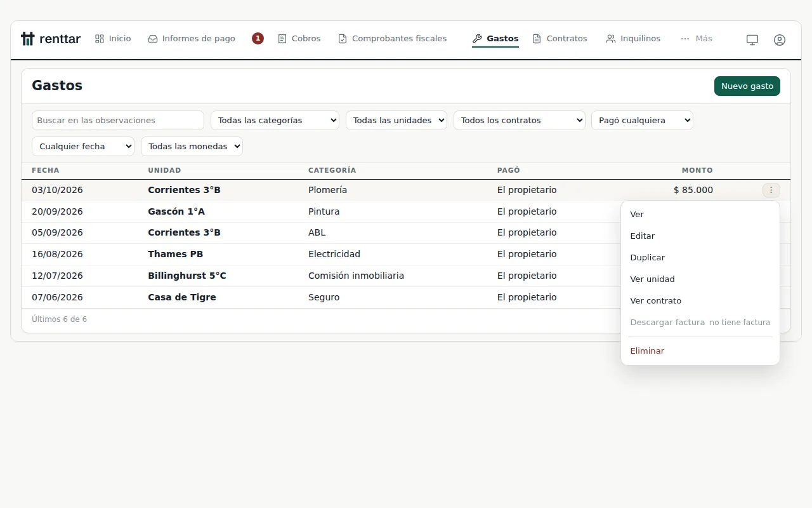Viewport: 812px width, 508px height.
Task: Click the Billinghurst 5°C unit cell
Action: [x=187, y=276]
